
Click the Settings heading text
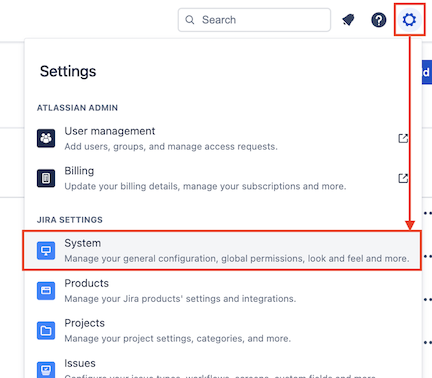point(68,71)
